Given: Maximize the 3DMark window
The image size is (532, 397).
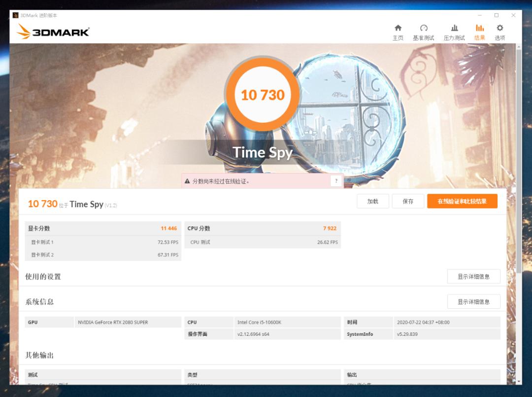Looking at the screenshot, I should pos(497,15).
